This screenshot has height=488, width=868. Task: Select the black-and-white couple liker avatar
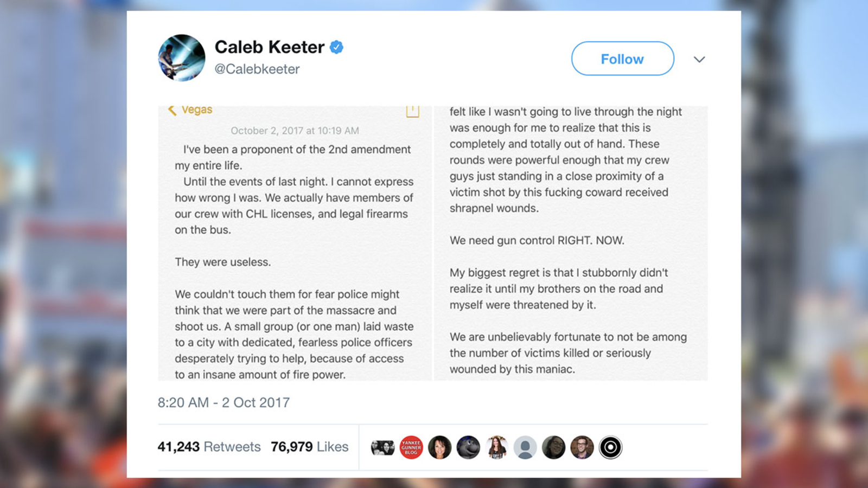coord(383,447)
